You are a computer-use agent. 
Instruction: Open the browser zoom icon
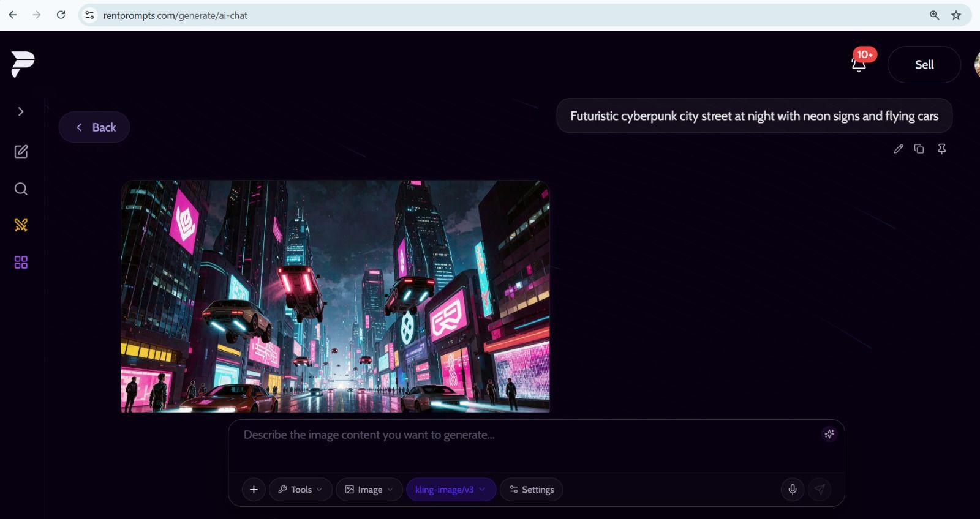tap(935, 15)
